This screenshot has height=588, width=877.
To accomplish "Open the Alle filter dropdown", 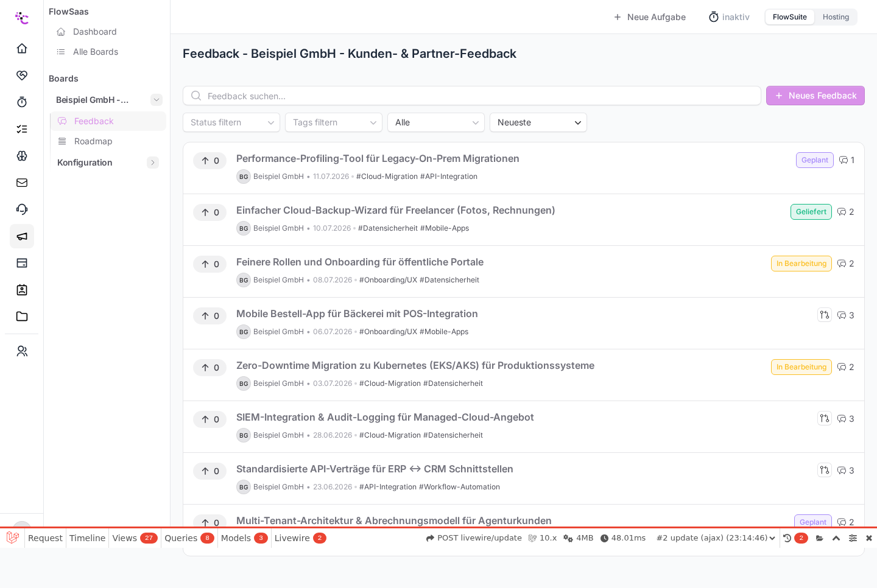I will (x=436, y=122).
